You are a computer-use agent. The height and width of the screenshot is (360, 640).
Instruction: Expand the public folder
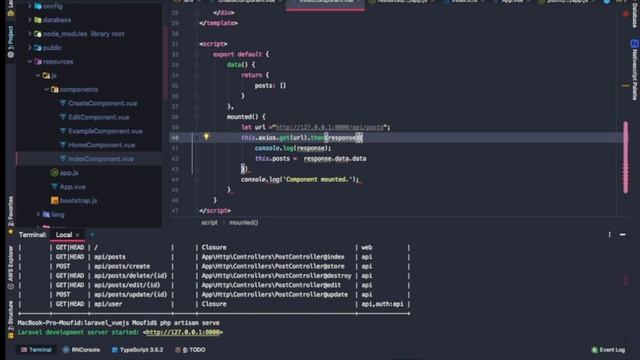pyautogui.click(x=29, y=47)
